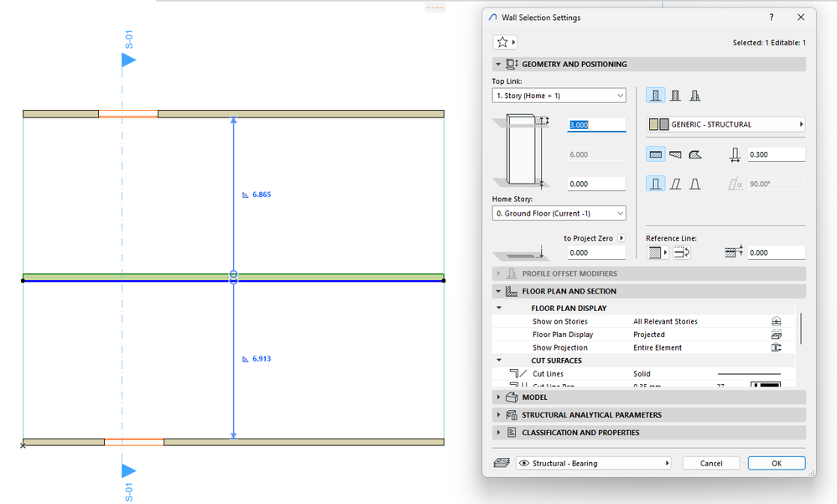Click Structural Analytical Parameters panel icon

(512, 415)
